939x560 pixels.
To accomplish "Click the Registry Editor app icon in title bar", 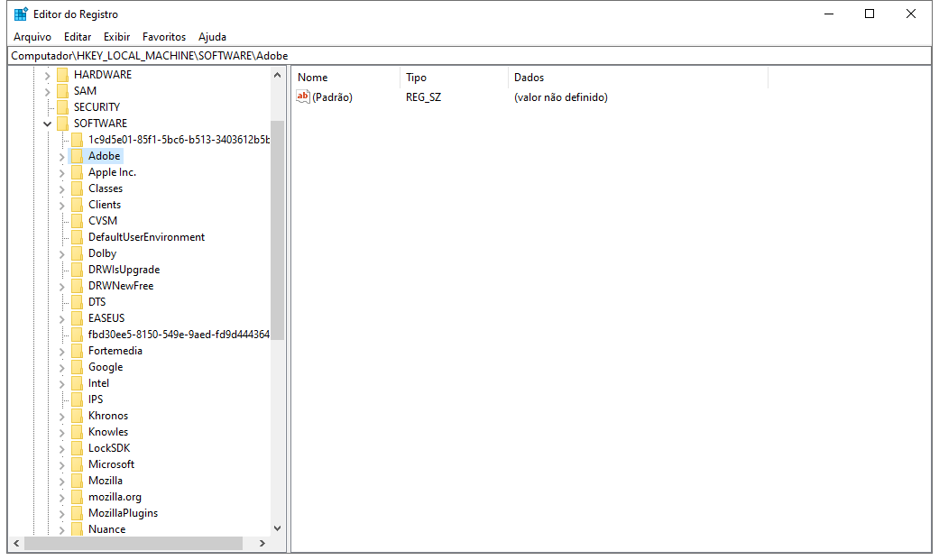I will click(20, 14).
